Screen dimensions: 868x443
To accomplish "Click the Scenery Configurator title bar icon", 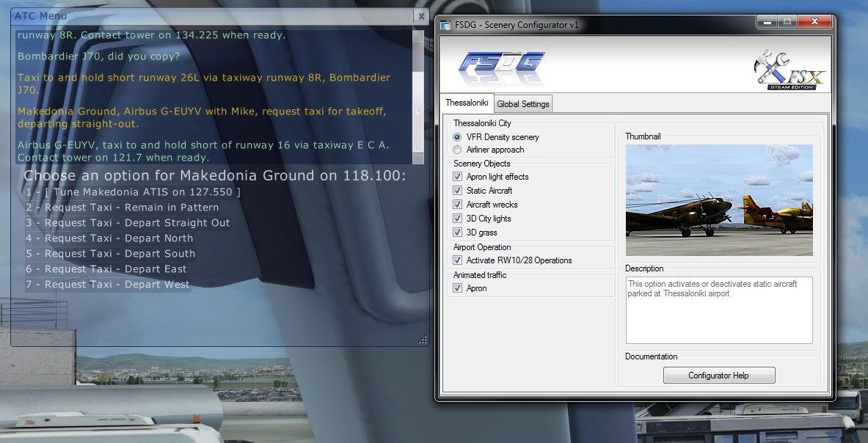I will point(445,25).
